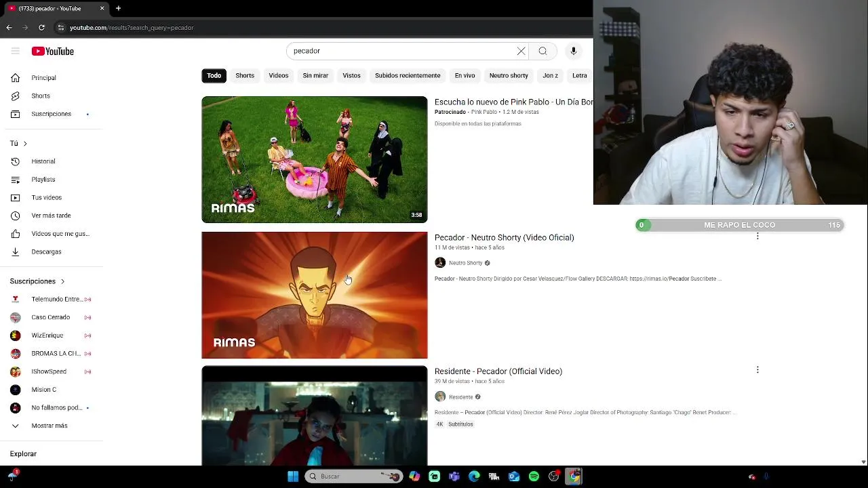Click the YouTube logo
Screen dimensions: 868x488
click(x=52, y=52)
